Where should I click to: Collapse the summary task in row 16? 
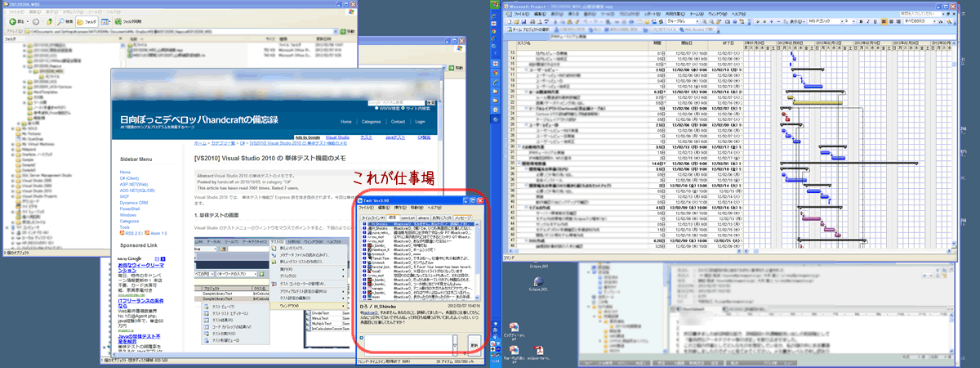pos(526,70)
